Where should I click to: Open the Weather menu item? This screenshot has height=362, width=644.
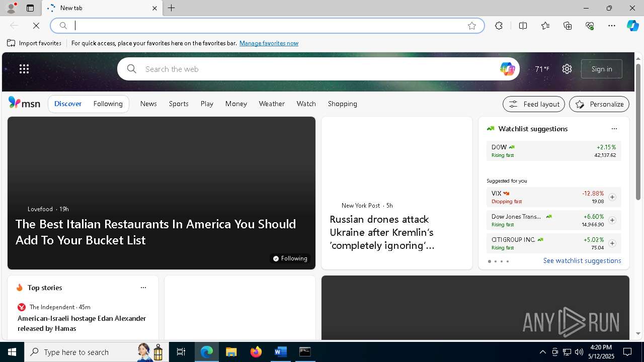click(272, 104)
